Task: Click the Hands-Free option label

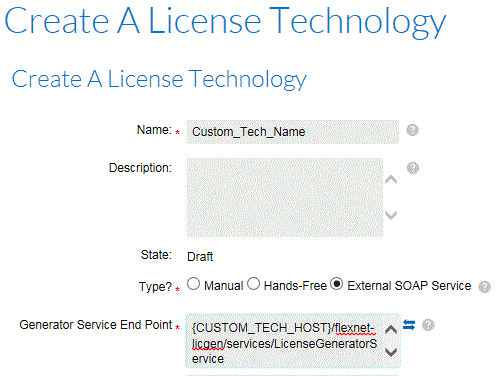Action: [295, 286]
